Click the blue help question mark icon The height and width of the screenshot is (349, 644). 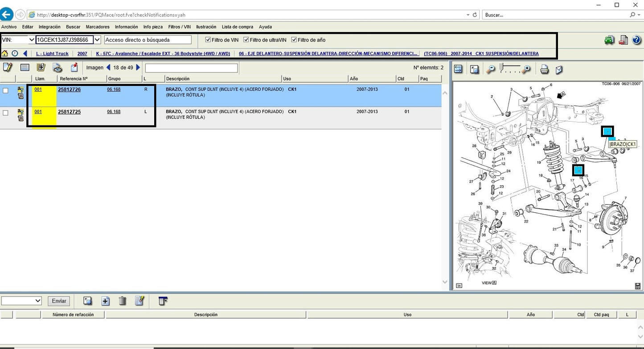tap(636, 40)
